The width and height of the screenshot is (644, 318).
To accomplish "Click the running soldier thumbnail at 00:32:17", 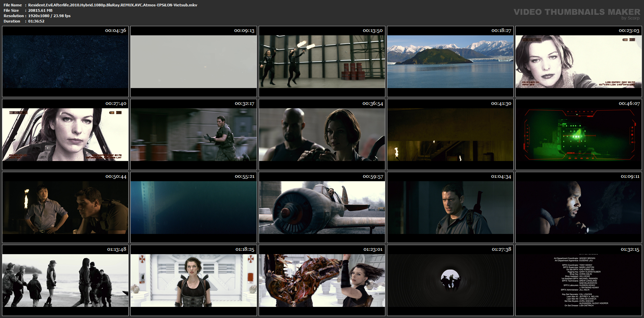I will point(194,134).
